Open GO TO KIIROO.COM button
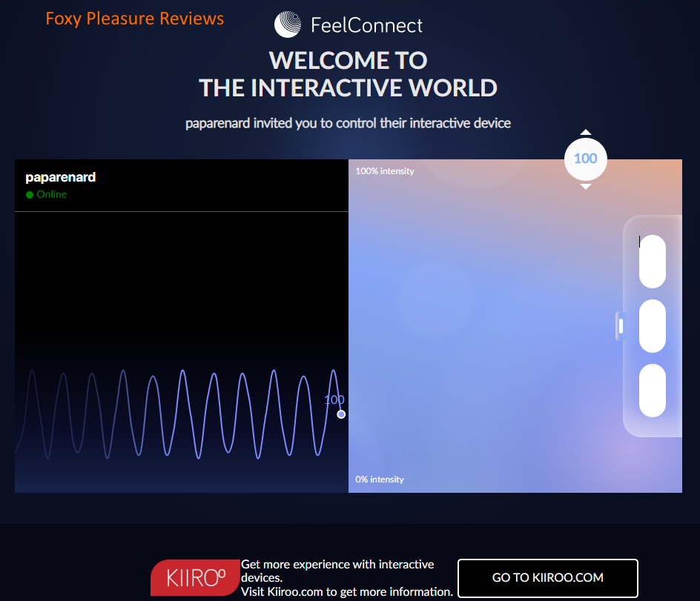This screenshot has width=700, height=601. pyautogui.click(x=548, y=578)
